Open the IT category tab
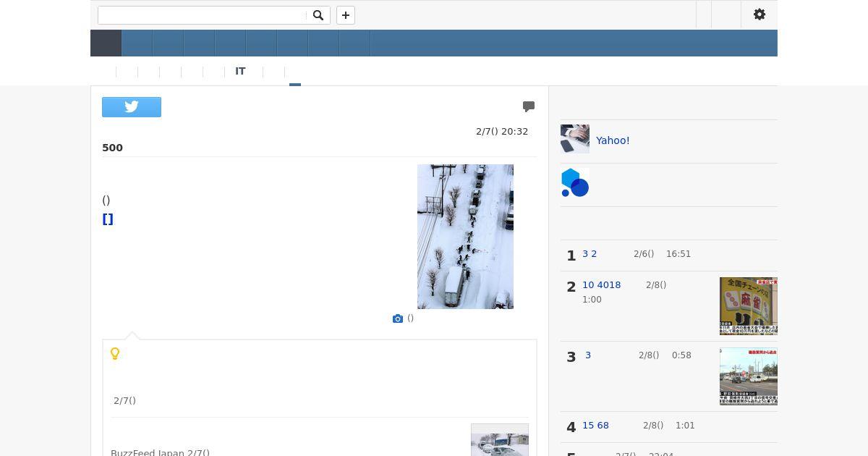 (240, 71)
